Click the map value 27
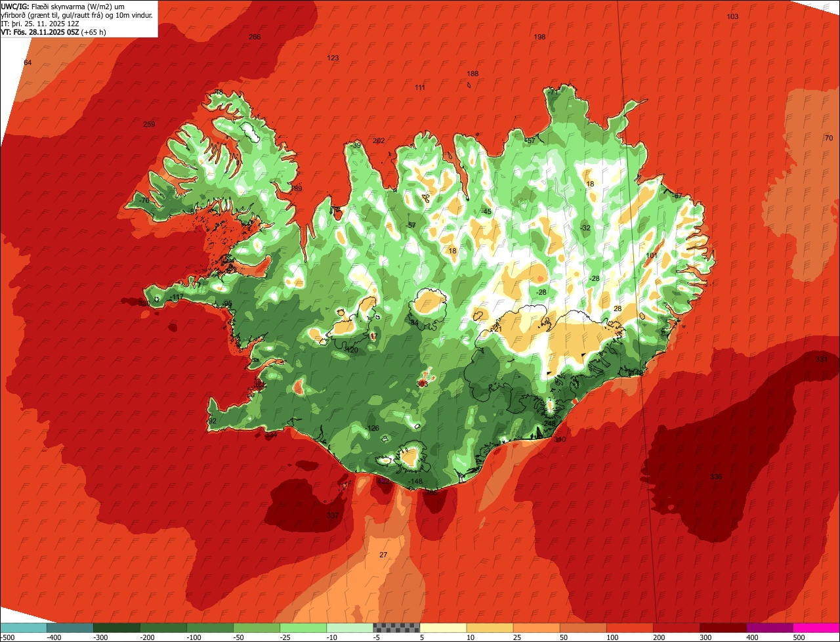The image size is (840, 642). (x=383, y=555)
